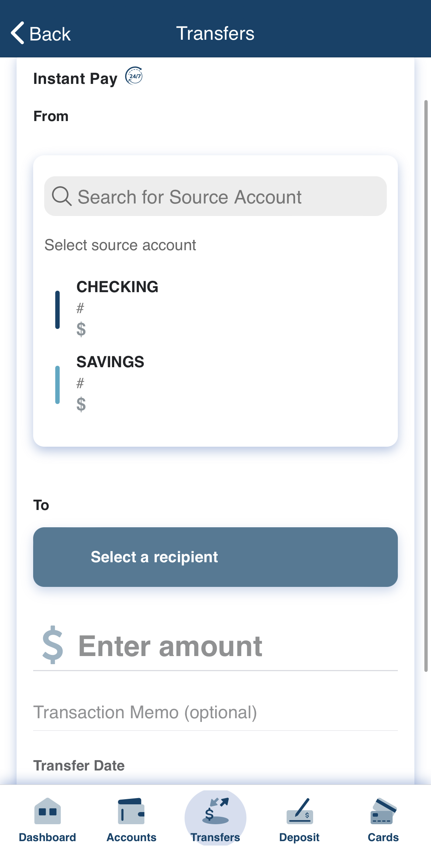This screenshot has height=868, width=431.
Task: Open the Select a recipient picker
Action: pyautogui.click(x=215, y=557)
